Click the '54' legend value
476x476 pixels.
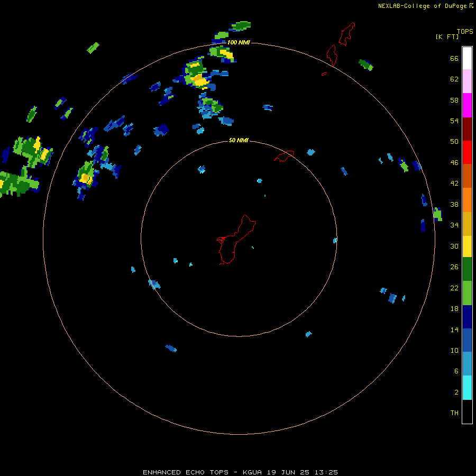454,121
